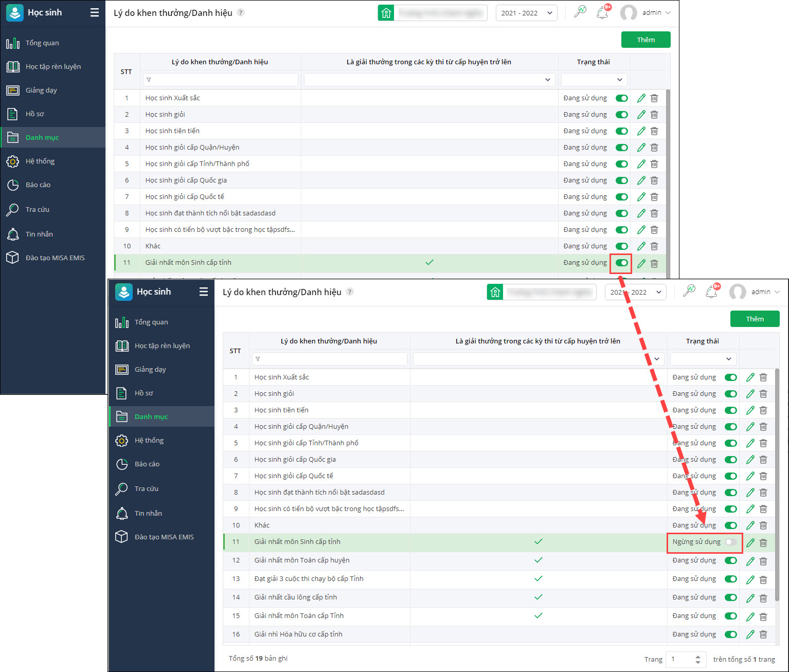Open notifications bell in upper window
Image resolution: width=789 pixels, height=672 pixels.
[x=603, y=12]
